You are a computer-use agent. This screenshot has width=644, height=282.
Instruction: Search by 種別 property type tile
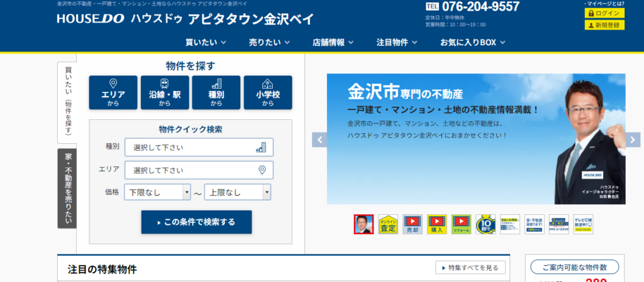(x=216, y=92)
